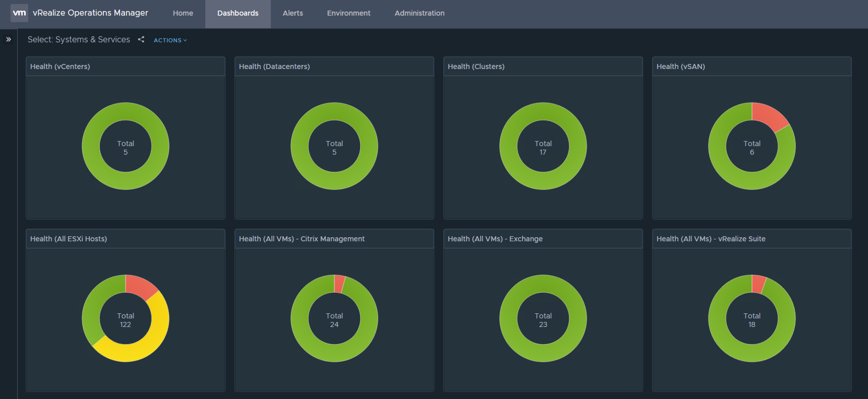Viewport: 868px width, 399px height.
Task: Click the Health (Datacenters) widget title
Action: point(274,66)
